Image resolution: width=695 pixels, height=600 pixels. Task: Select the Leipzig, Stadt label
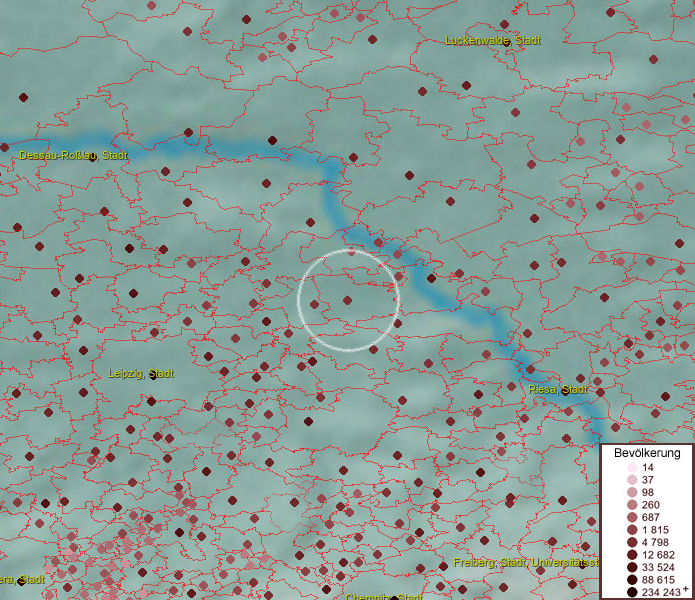(140, 374)
